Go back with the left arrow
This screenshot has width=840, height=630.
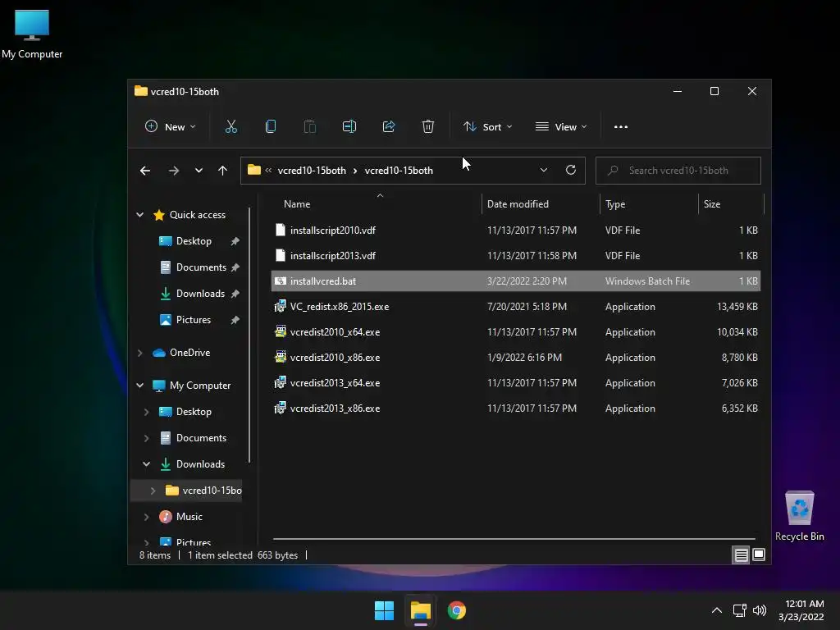click(145, 171)
